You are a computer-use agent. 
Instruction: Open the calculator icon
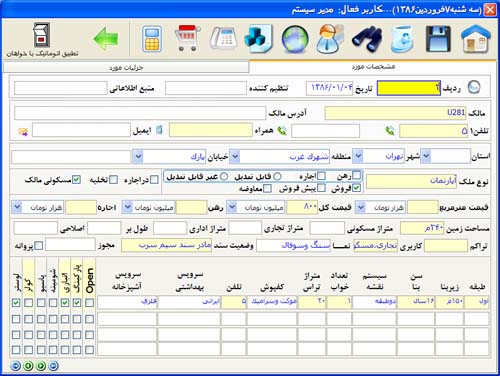(152, 39)
